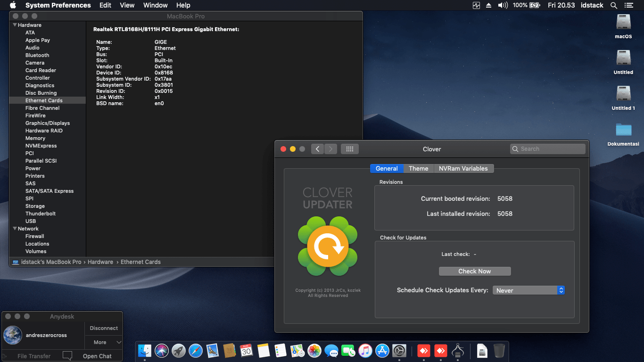Open iTunes from the Dock
The height and width of the screenshot is (362, 644).
click(x=365, y=351)
